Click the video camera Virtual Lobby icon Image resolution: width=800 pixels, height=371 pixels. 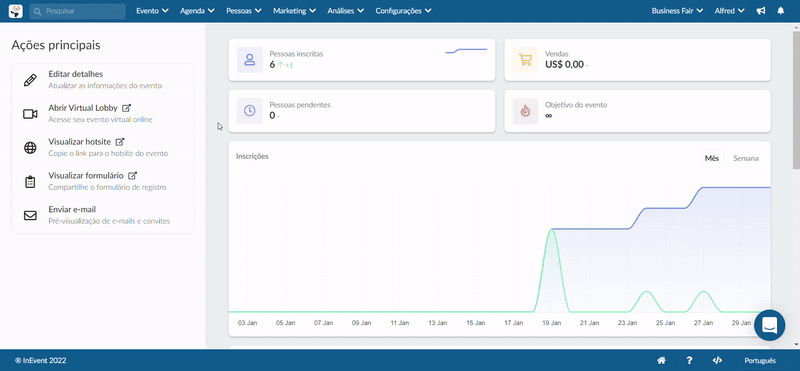[30, 114]
